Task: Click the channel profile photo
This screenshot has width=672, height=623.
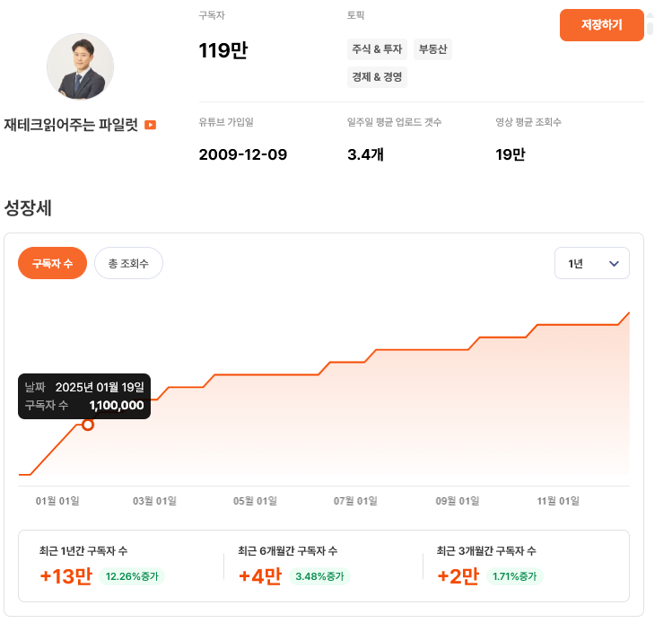Action: pos(80,67)
